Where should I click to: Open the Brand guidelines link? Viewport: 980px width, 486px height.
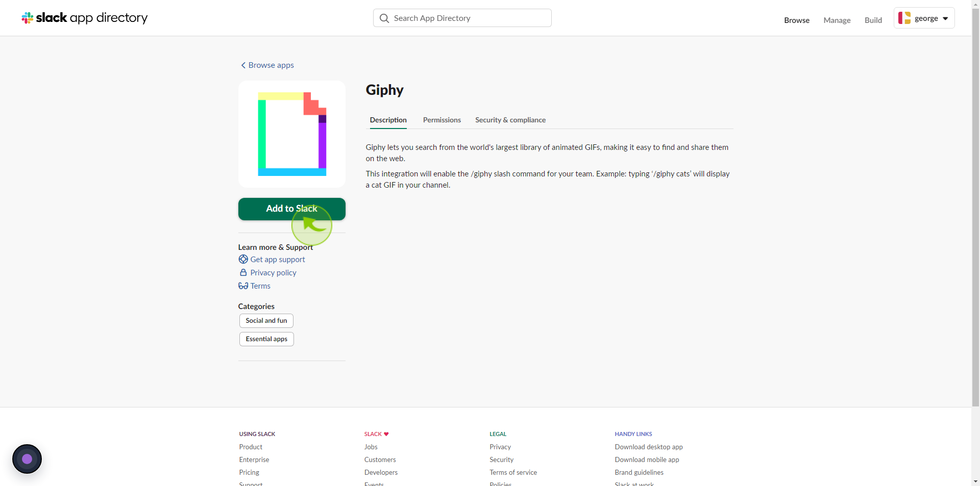coord(639,472)
